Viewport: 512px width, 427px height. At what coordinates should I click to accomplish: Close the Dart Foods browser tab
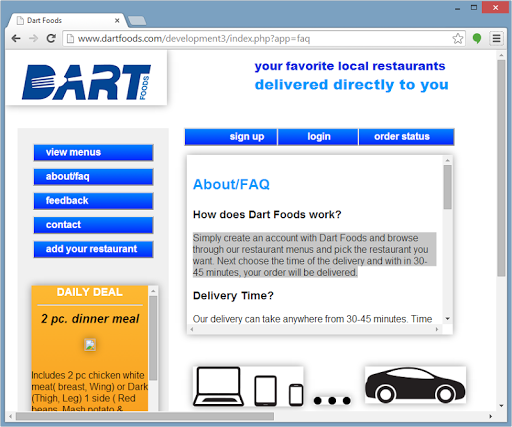[117, 21]
